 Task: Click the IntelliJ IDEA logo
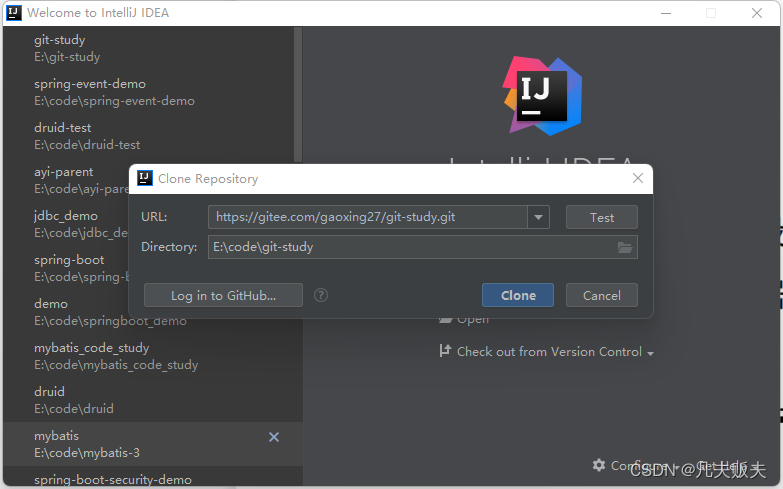pyautogui.click(x=542, y=95)
